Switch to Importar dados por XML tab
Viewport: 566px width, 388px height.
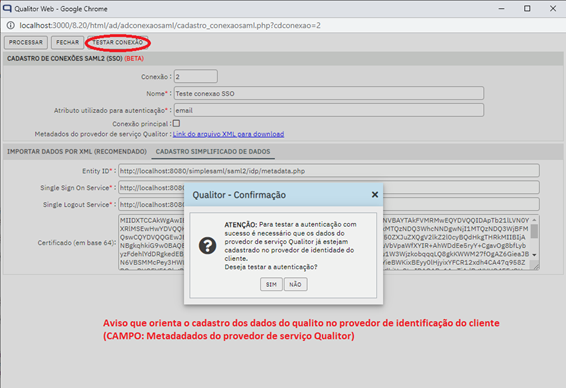(x=77, y=152)
